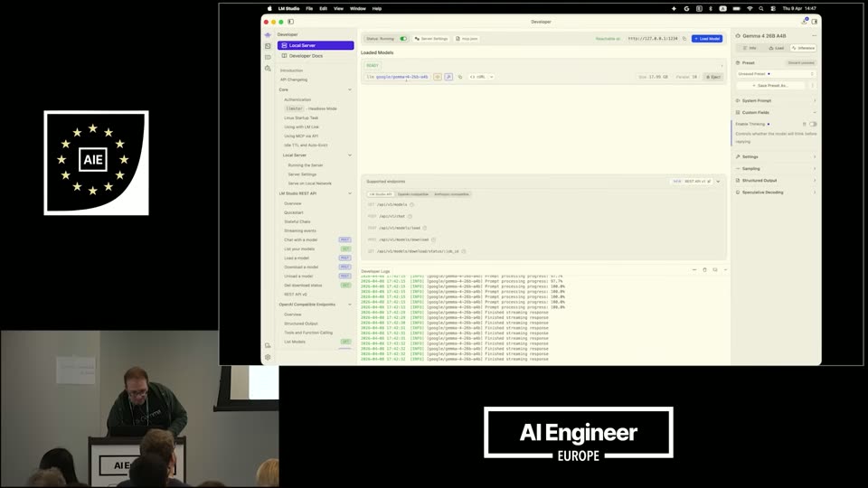The height and width of the screenshot is (488, 868).
Task: Collapse the Local Server docs subsection
Action: [x=350, y=155]
